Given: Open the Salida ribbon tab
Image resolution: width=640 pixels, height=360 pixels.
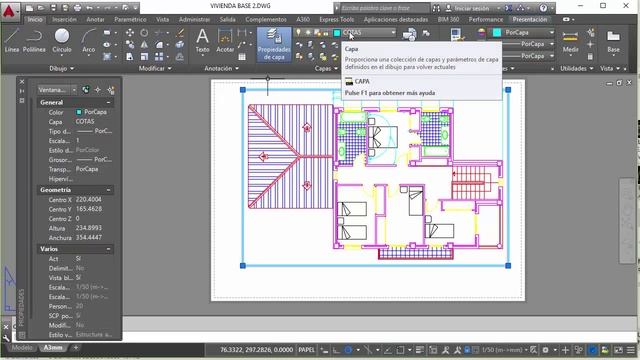Looking at the screenshot, I should click(227, 20).
